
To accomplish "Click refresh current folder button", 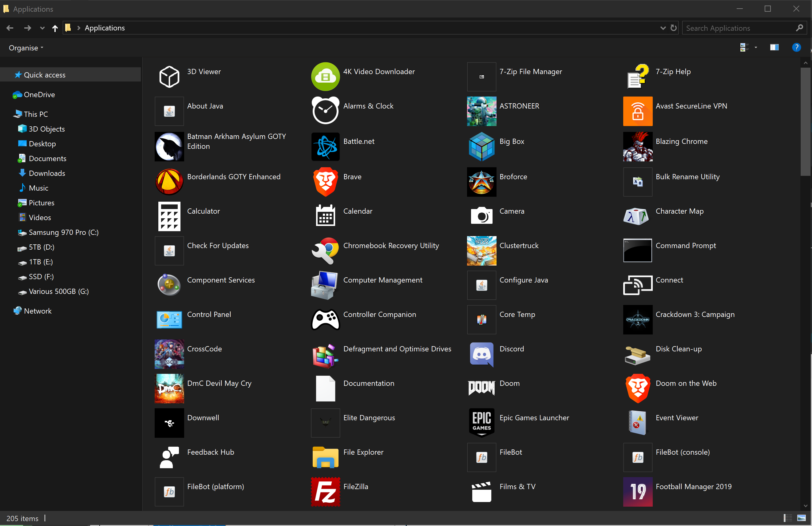I will tap(674, 28).
